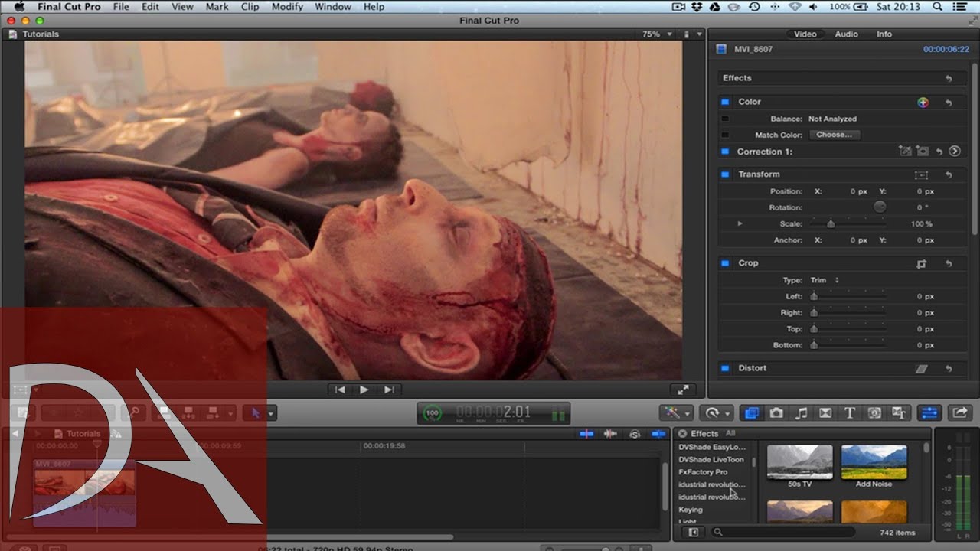Click the Share export button
980x551 pixels.
pos(959,412)
